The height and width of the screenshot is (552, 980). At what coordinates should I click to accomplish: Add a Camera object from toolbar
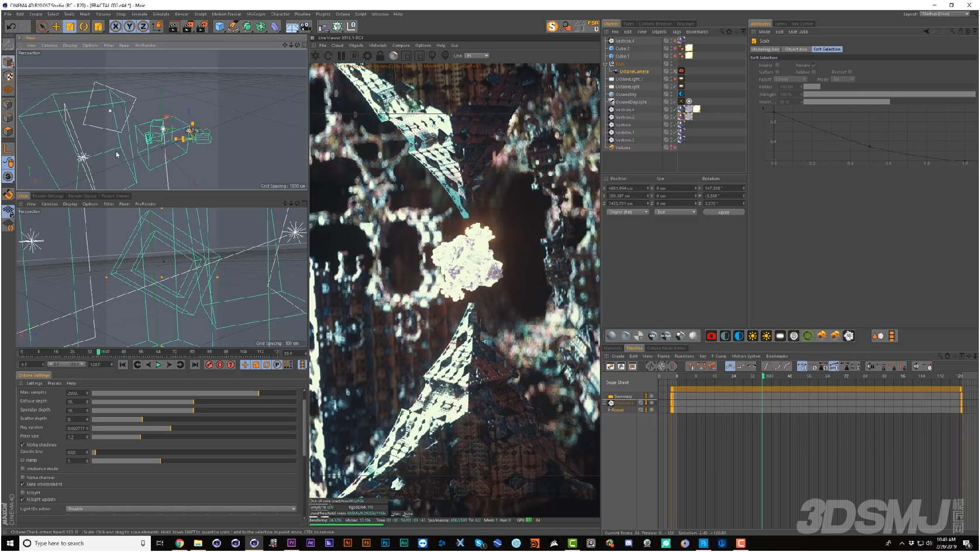[305, 26]
